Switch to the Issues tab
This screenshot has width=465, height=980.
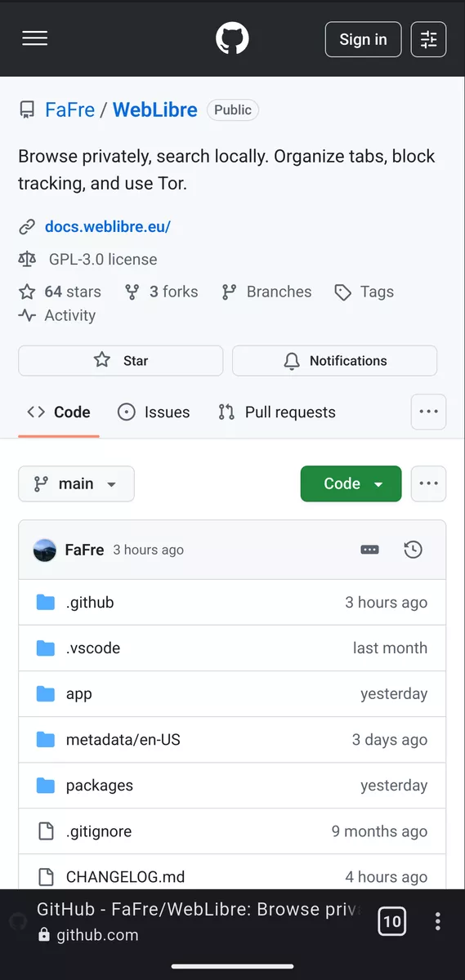pos(154,412)
